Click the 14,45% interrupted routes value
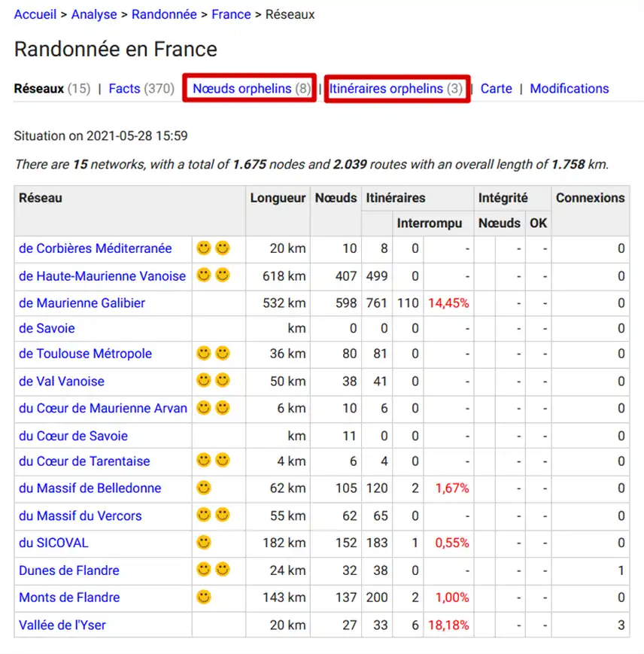 click(x=448, y=303)
